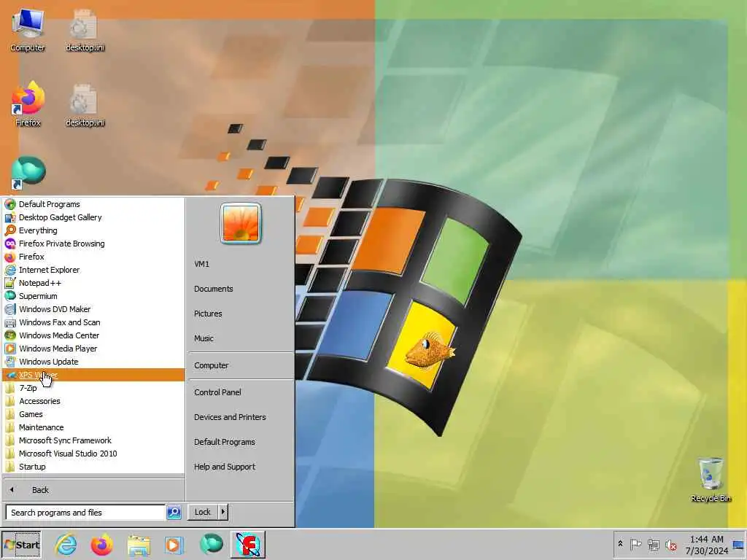Select the Supermium desktop shortcut
The height and width of the screenshot is (560, 747).
(28, 172)
